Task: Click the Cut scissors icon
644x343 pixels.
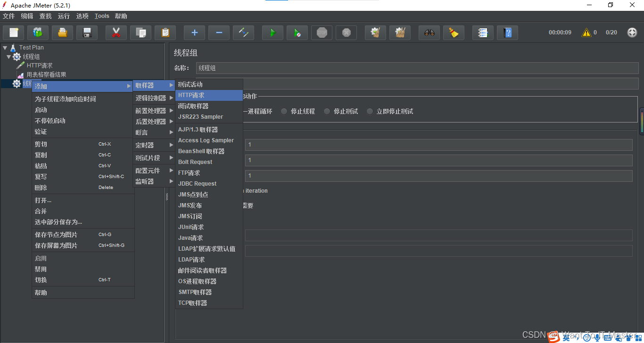Action: pyautogui.click(x=116, y=33)
